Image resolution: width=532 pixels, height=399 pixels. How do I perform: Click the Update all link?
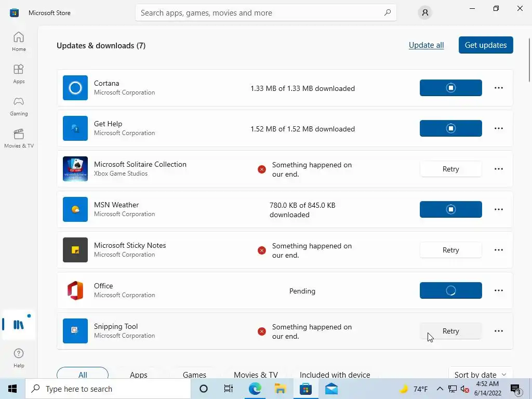[x=426, y=45]
